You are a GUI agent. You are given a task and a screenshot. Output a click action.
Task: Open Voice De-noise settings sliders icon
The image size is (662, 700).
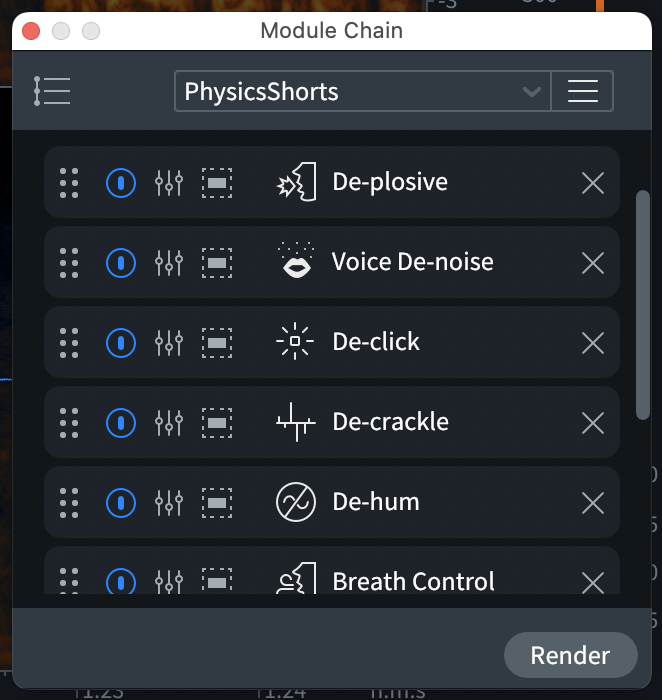tap(169, 263)
